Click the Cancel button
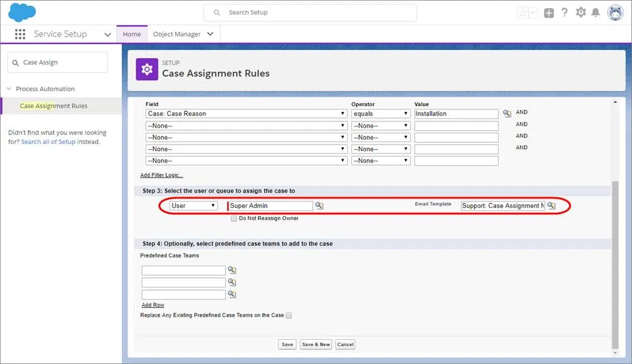632x364 pixels. [x=345, y=344]
